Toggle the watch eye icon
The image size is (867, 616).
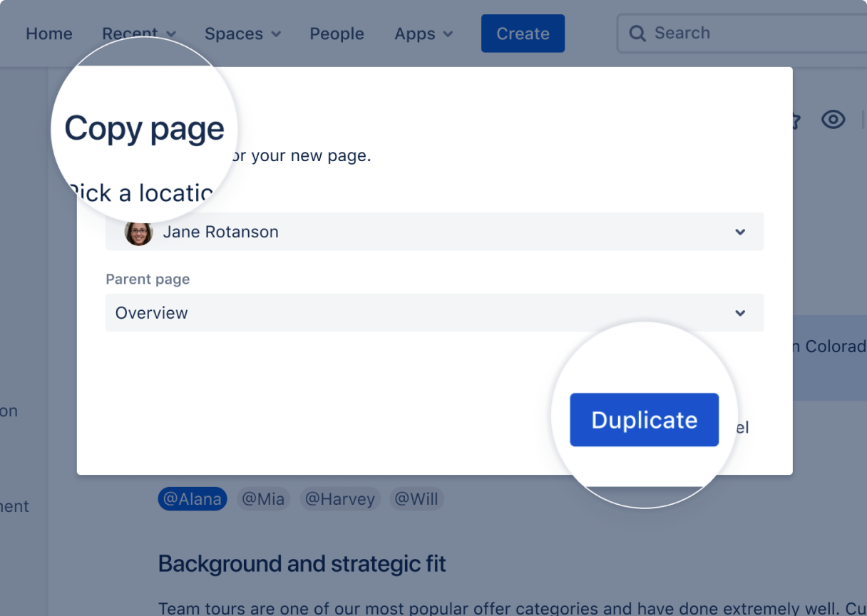(833, 120)
